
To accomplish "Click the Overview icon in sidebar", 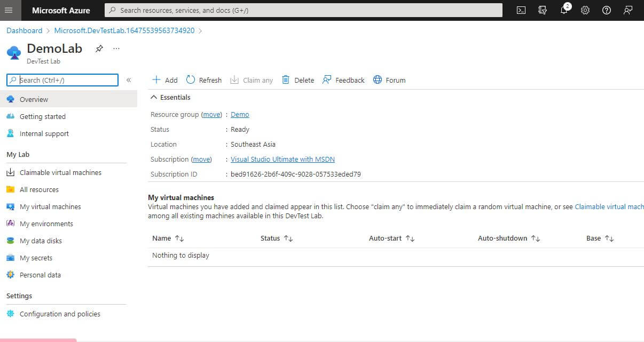I will pyautogui.click(x=10, y=99).
